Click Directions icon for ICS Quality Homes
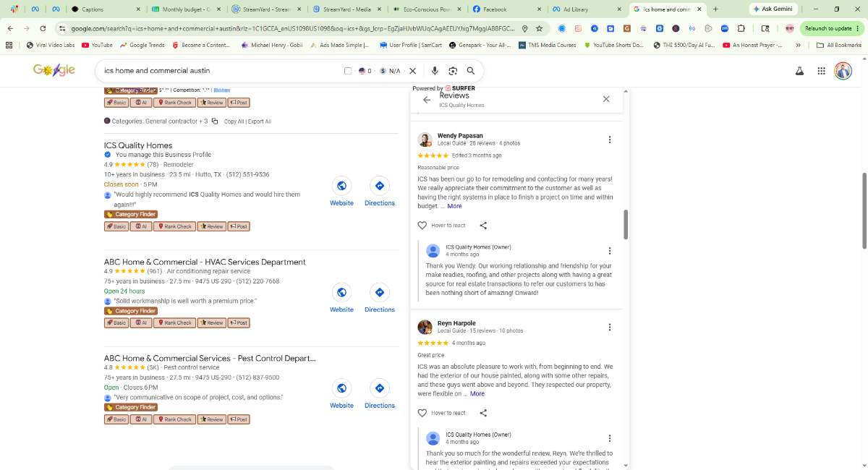Screen dimensions: 868x470 (x=380, y=186)
